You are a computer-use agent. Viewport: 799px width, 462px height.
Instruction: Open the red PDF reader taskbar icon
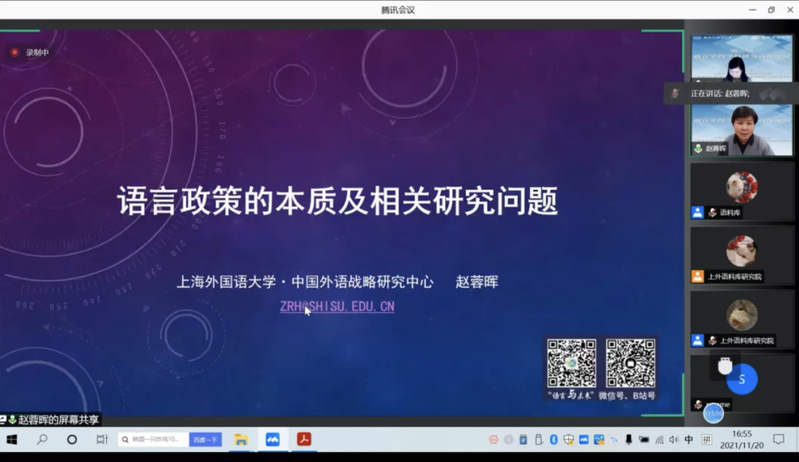(304, 439)
